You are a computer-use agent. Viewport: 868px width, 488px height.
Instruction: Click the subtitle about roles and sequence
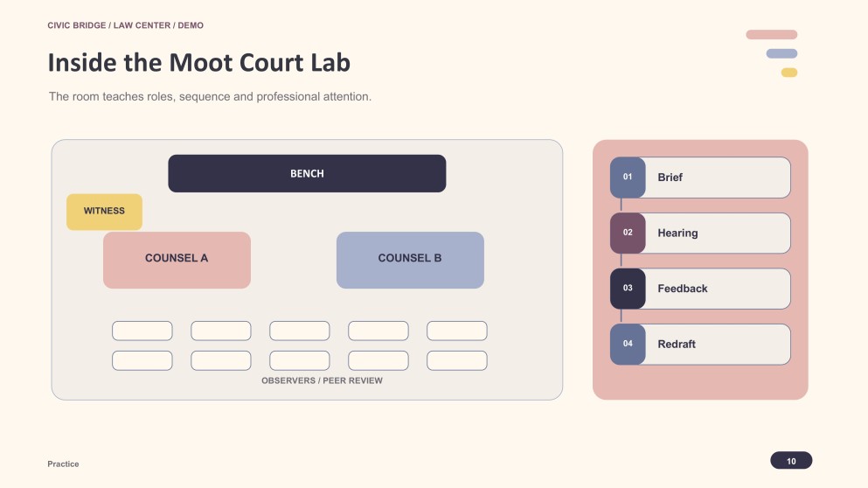210,96
